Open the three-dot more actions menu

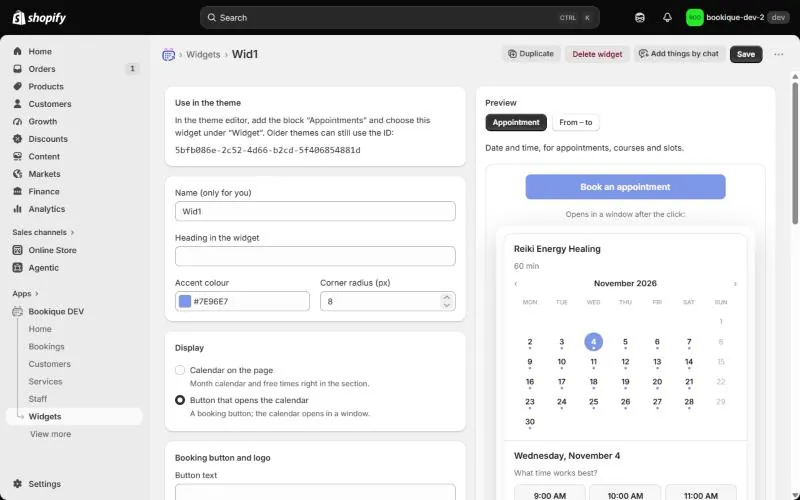click(779, 54)
